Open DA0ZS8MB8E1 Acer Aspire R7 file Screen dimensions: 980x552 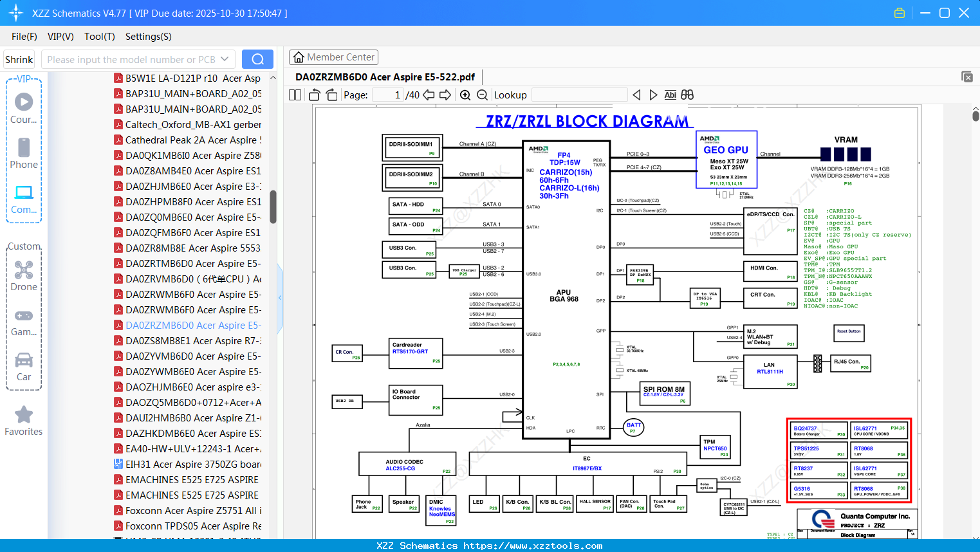(x=187, y=341)
